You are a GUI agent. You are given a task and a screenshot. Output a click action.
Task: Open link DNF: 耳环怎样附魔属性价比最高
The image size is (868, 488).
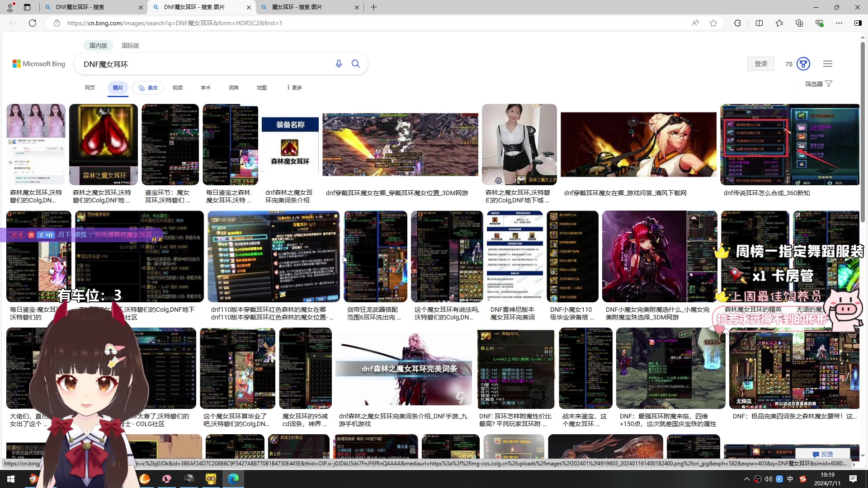[515, 420]
